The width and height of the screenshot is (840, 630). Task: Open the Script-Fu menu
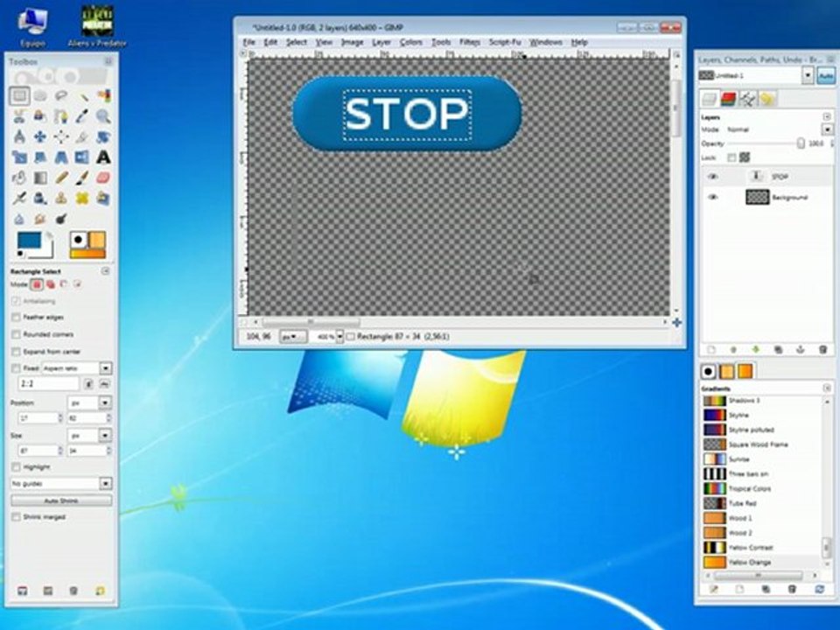point(505,42)
